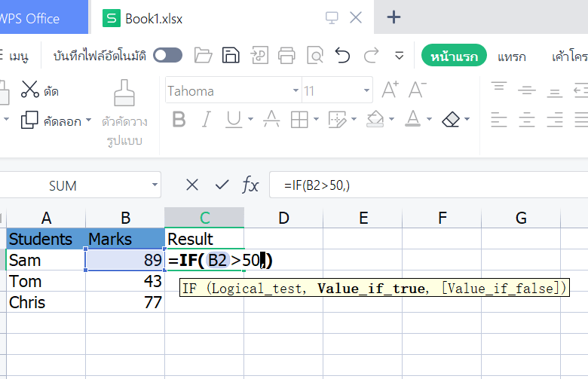Click the Marks header cell

pyautogui.click(x=125, y=239)
